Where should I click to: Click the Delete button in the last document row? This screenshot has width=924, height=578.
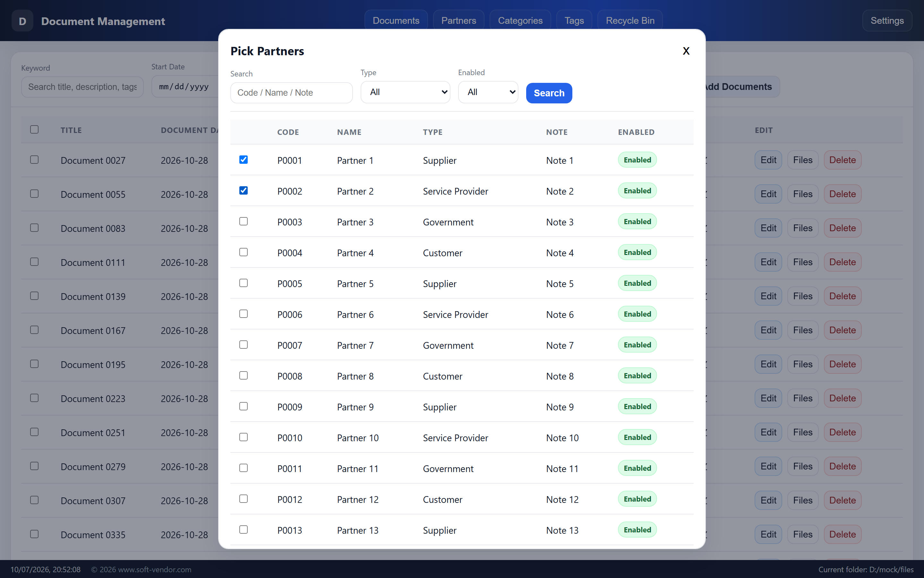coord(842,534)
